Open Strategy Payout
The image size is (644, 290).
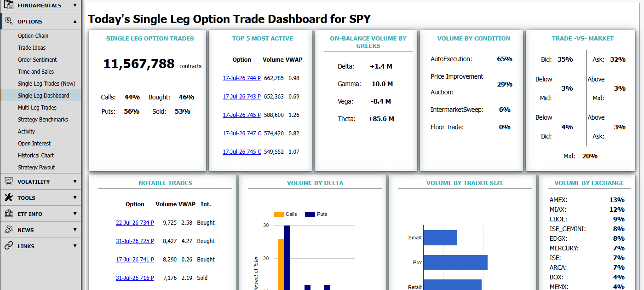36,168
